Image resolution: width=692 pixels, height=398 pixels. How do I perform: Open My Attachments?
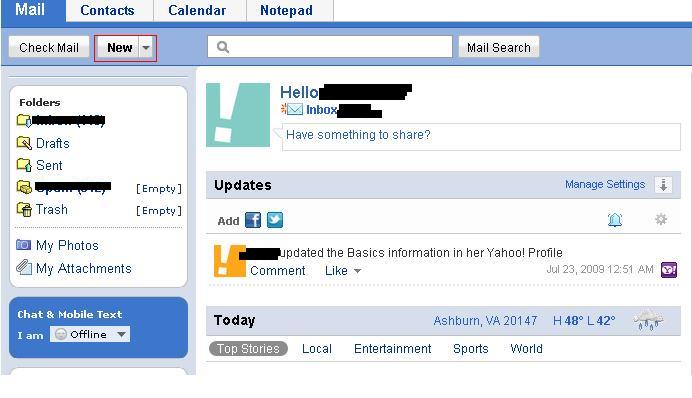coord(84,268)
